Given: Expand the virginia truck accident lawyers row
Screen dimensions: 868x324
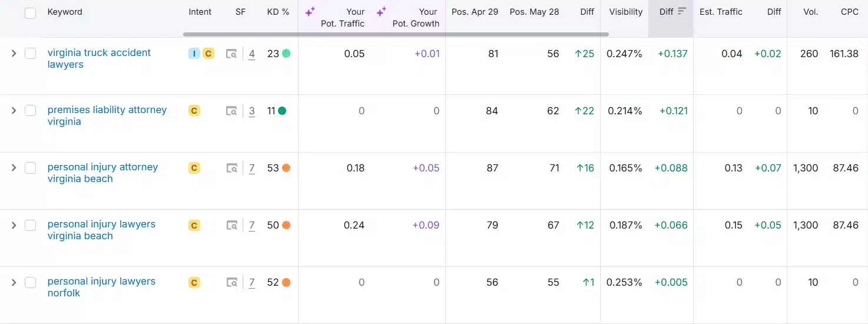Looking at the screenshot, I should pos(14,54).
